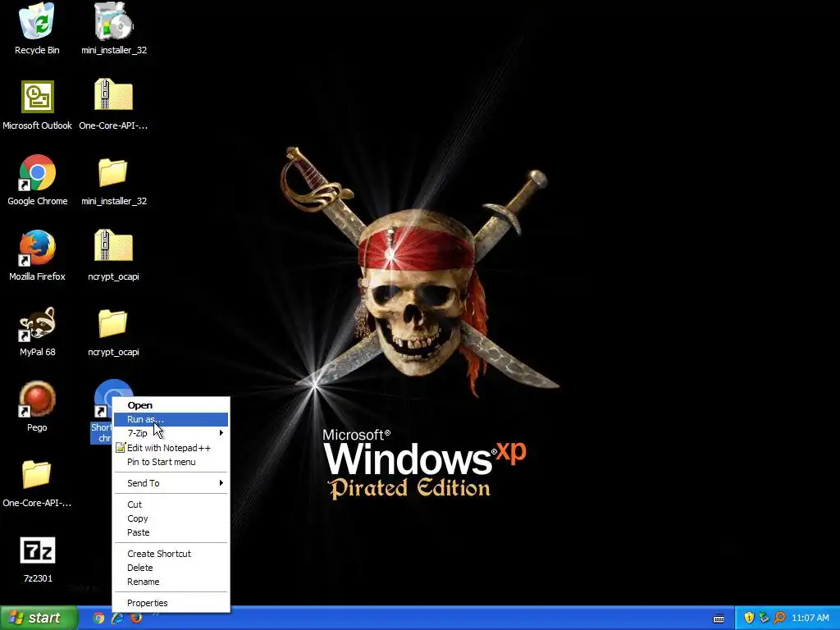
Task: Open the security shield tray icon
Action: 749,618
